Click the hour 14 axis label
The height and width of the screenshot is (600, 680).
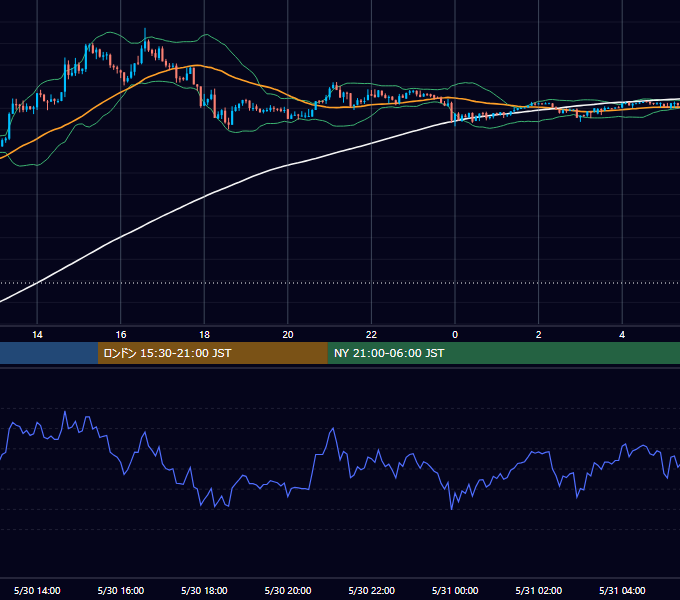click(x=37, y=335)
